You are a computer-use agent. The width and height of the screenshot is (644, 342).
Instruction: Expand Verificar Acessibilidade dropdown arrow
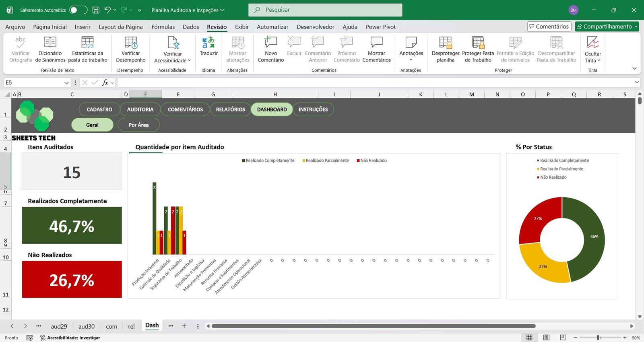(x=189, y=61)
